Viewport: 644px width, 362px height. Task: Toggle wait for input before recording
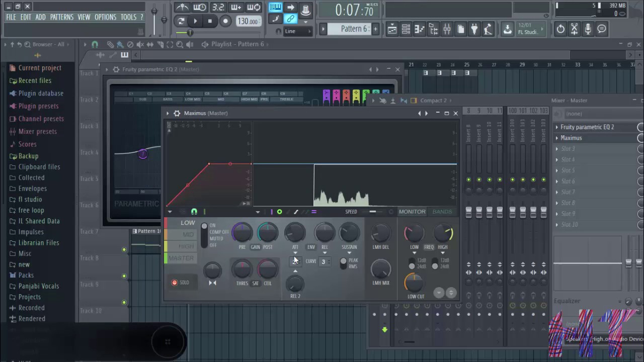(200, 7)
